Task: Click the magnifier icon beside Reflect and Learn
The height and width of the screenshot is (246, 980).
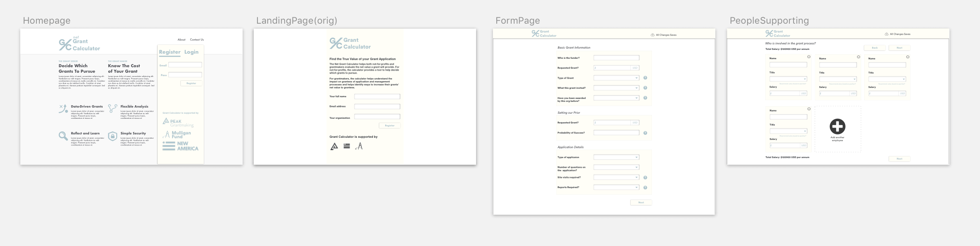Action: [x=63, y=136]
